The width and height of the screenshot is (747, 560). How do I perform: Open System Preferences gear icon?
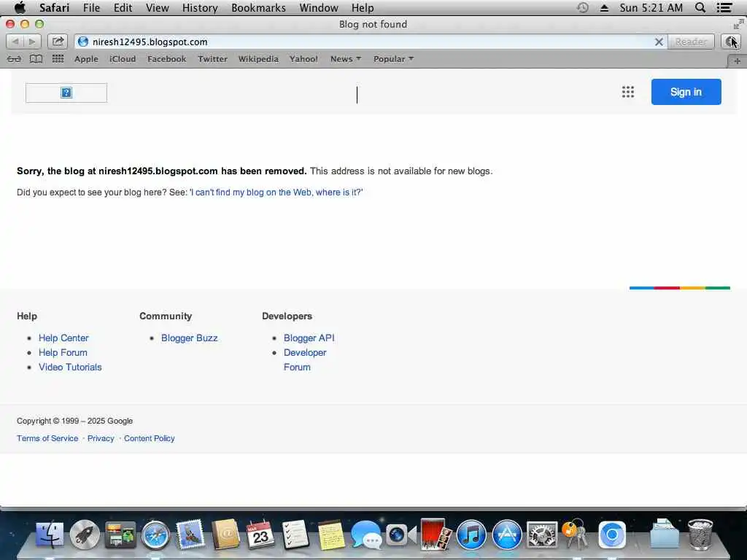pos(542,534)
